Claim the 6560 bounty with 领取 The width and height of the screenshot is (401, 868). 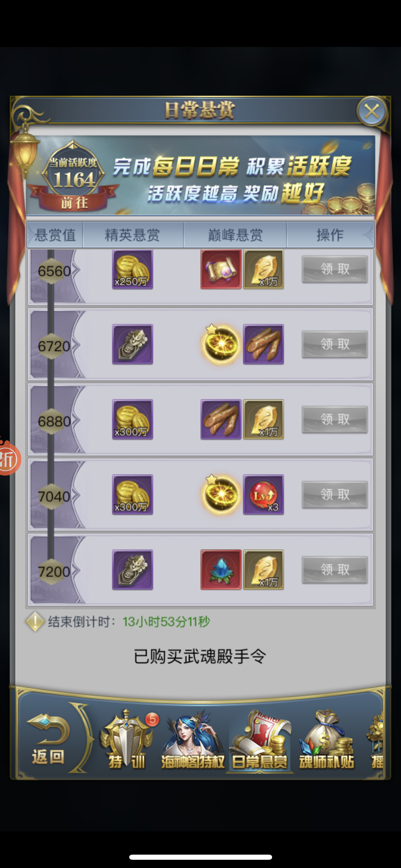(x=335, y=269)
